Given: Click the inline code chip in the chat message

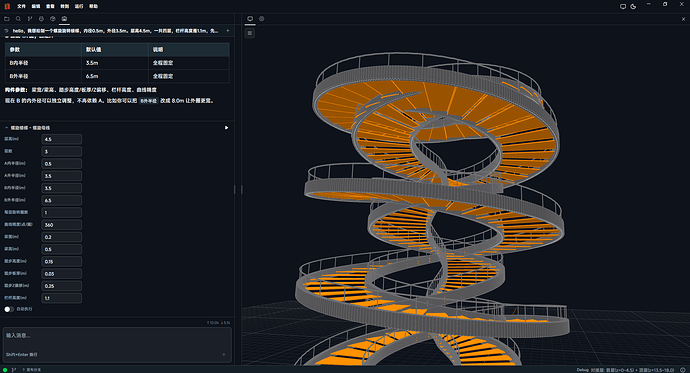Looking at the screenshot, I should click(x=149, y=101).
